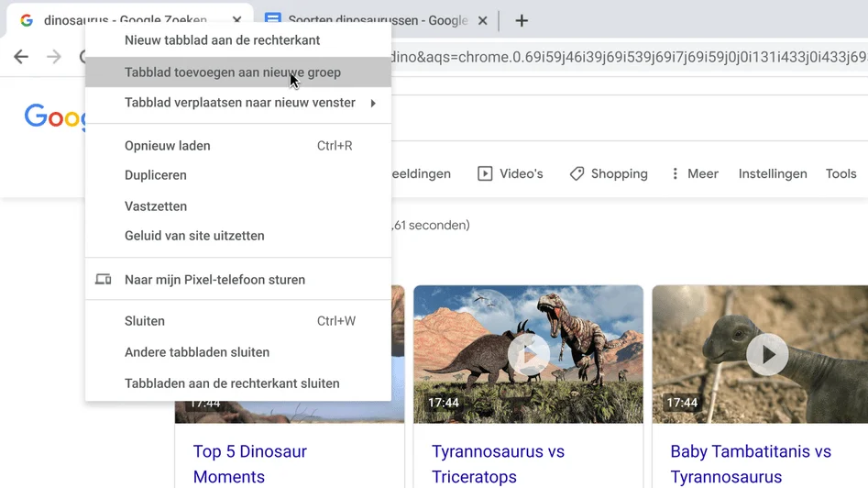This screenshot has width=868, height=488.
Task: Close the dinosaurus Google Zoeken tab
Action: (x=236, y=20)
